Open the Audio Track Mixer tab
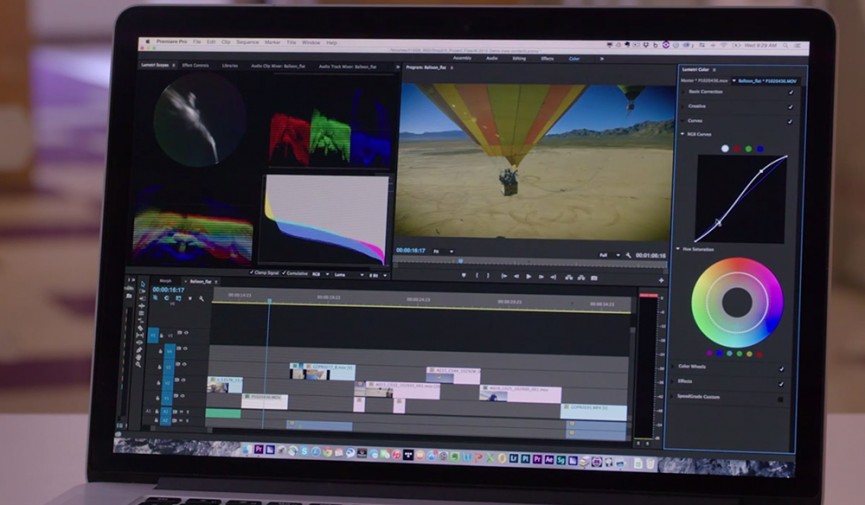 348,67
